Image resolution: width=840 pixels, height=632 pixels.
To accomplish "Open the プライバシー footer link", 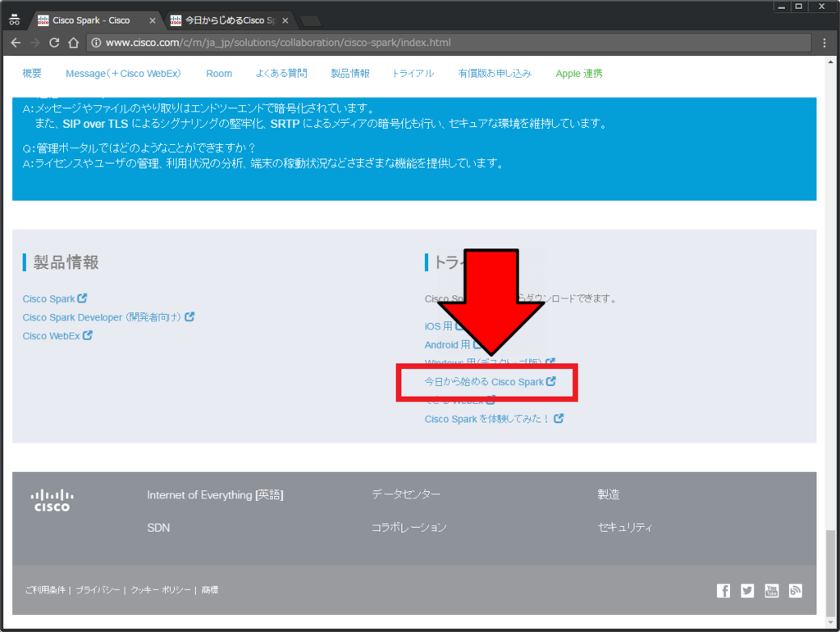I will [98, 589].
